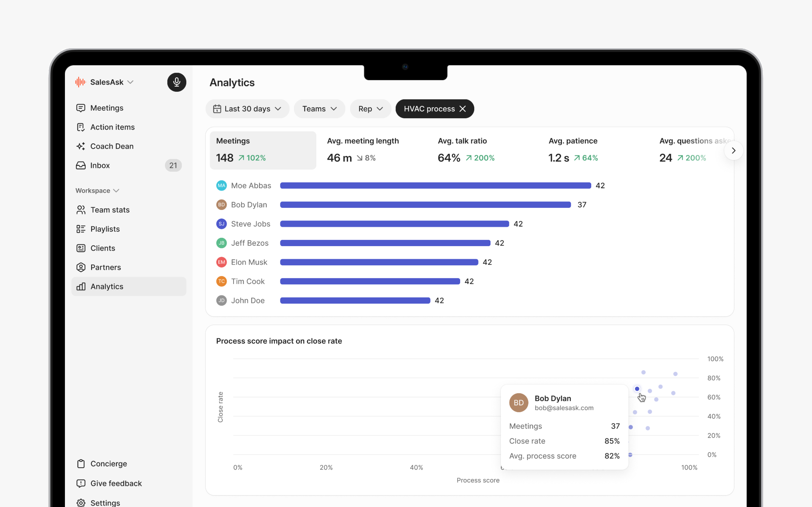Click Moe Abbas's meetings bar
This screenshot has height=507, width=812.
pos(435,185)
